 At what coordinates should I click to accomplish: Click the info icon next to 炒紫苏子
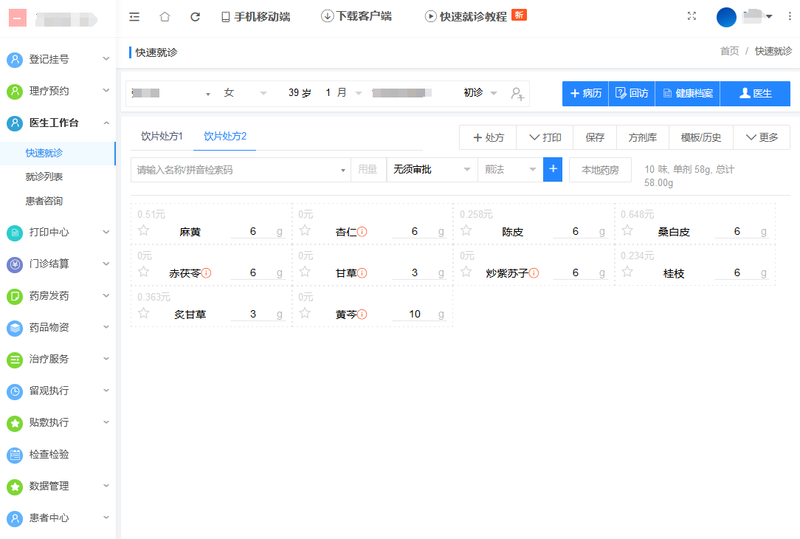point(534,273)
